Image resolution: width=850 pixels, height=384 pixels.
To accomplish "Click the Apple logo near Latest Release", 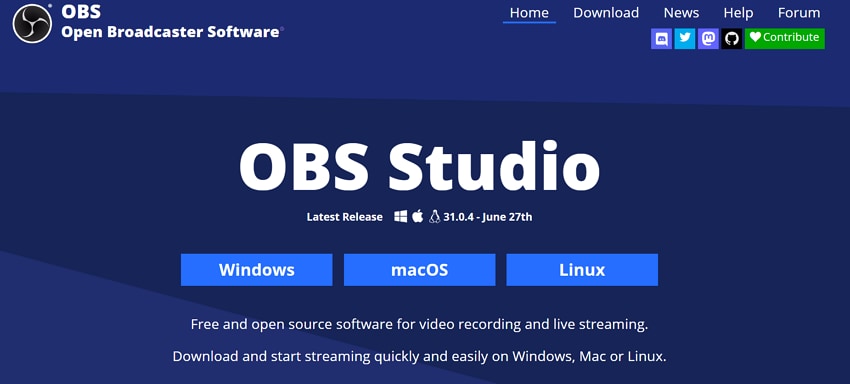I will (x=417, y=216).
